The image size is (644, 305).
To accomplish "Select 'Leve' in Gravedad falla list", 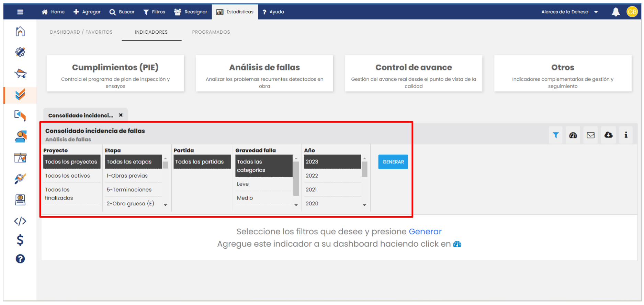I will click(243, 184).
